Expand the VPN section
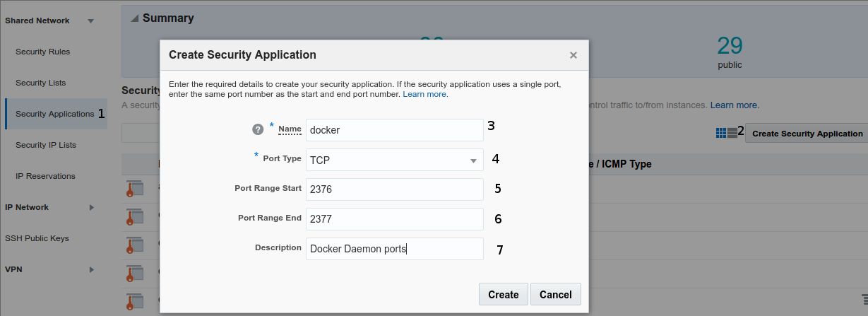Screen dimensions: 868x316 [91, 270]
